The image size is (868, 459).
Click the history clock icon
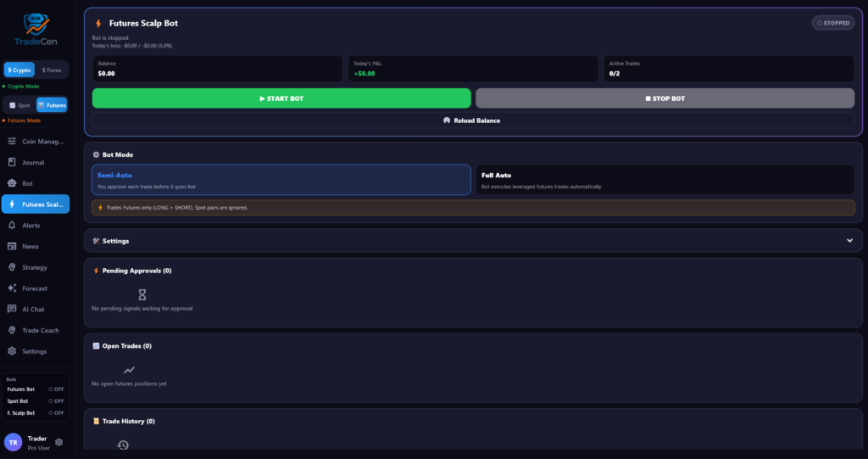click(123, 445)
